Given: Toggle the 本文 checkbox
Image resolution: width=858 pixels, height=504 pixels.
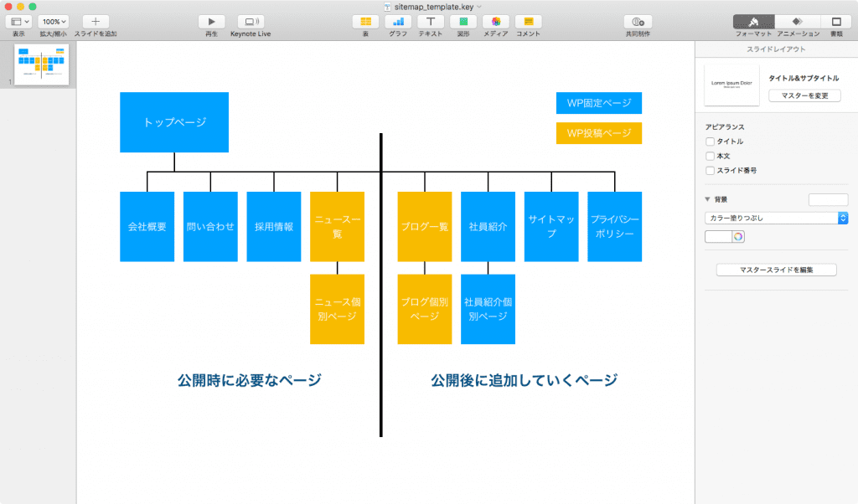Looking at the screenshot, I should (711, 156).
